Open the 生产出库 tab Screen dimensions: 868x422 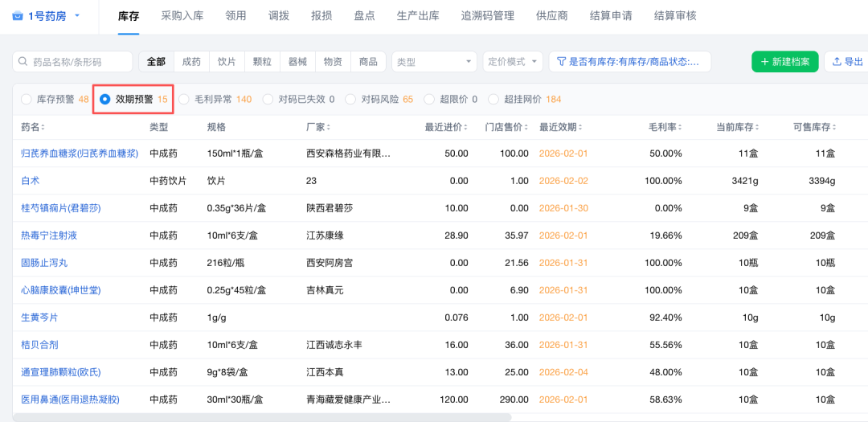coord(418,16)
